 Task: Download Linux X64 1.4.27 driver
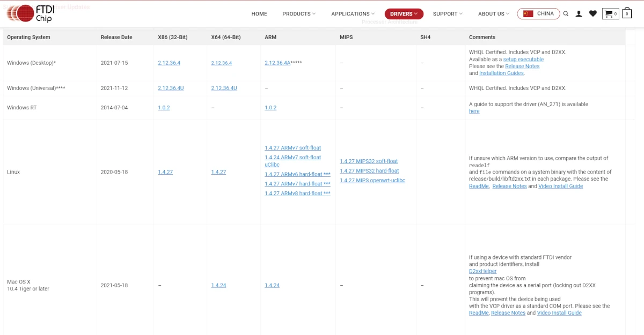pyautogui.click(x=218, y=172)
